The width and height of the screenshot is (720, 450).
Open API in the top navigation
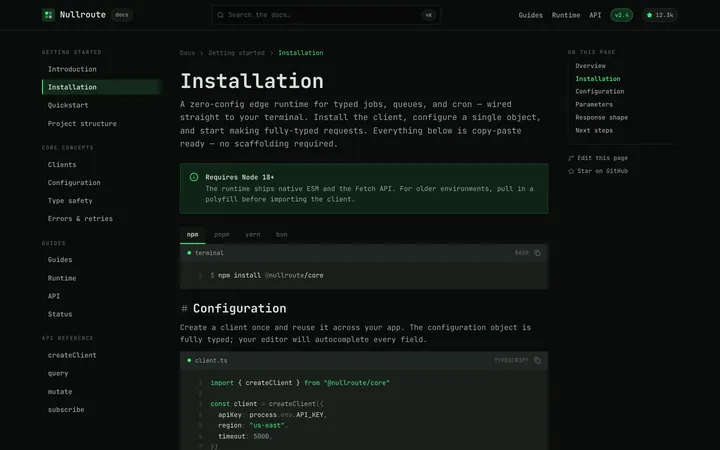595,15
